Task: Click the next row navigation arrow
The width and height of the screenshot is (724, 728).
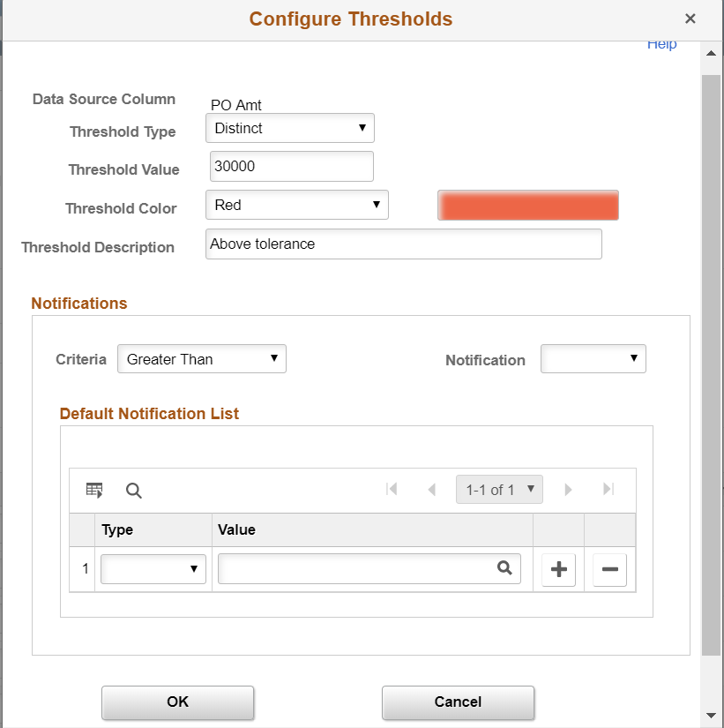Action: point(568,489)
